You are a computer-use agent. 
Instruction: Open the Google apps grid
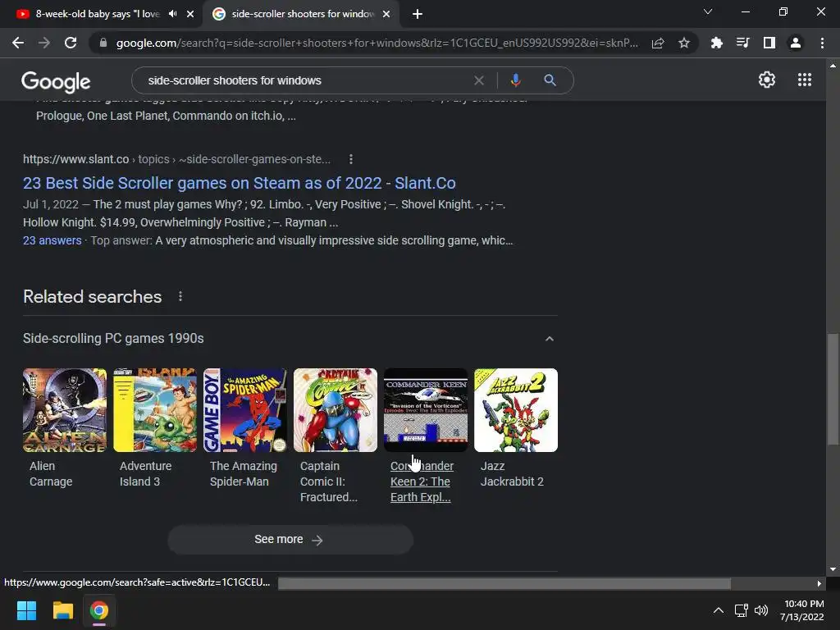(804, 80)
